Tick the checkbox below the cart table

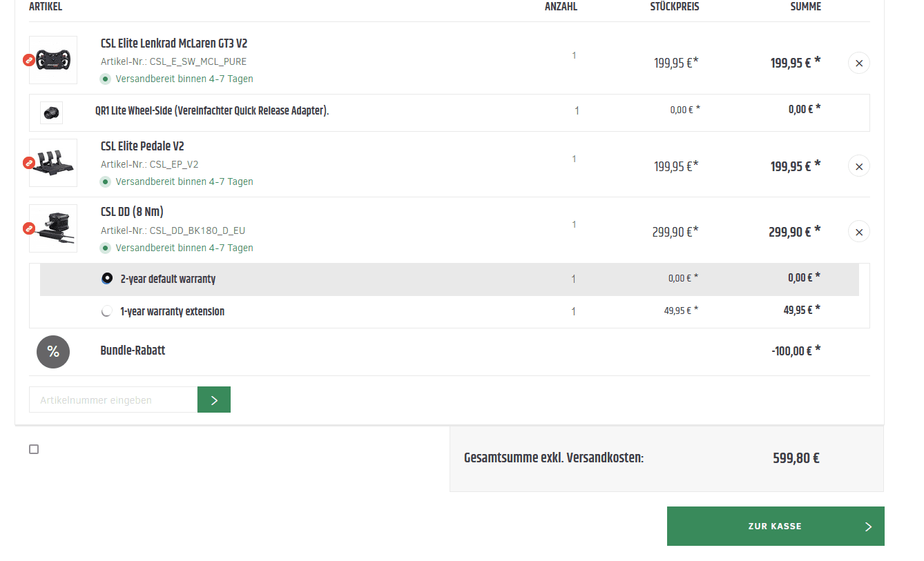(x=34, y=449)
